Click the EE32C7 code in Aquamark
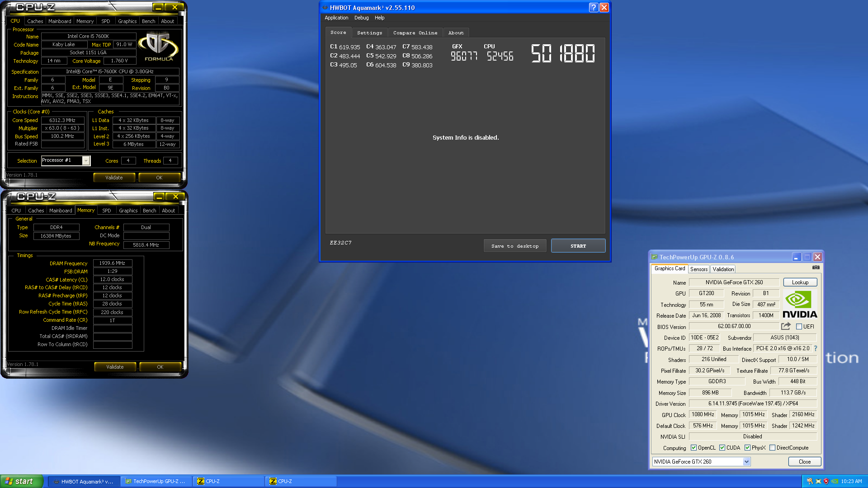This screenshot has width=868, height=488. coord(340,243)
